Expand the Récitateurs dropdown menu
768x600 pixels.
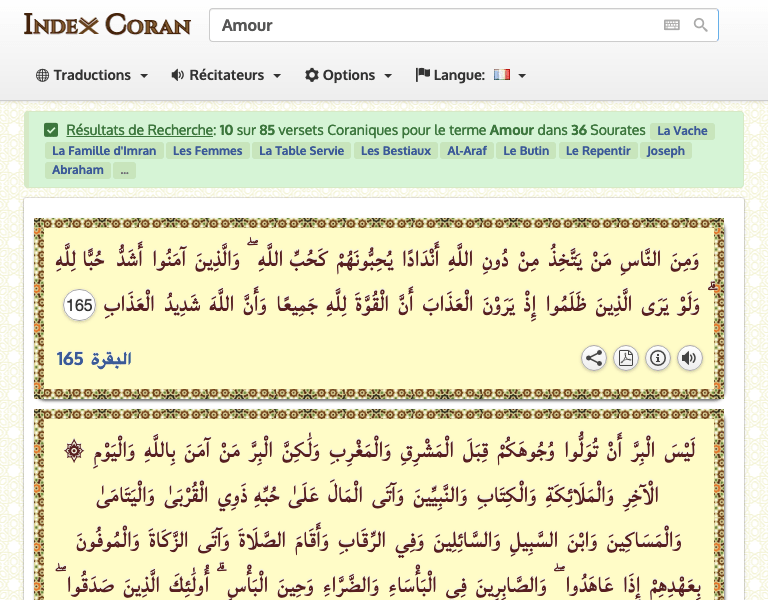coord(226,75)
